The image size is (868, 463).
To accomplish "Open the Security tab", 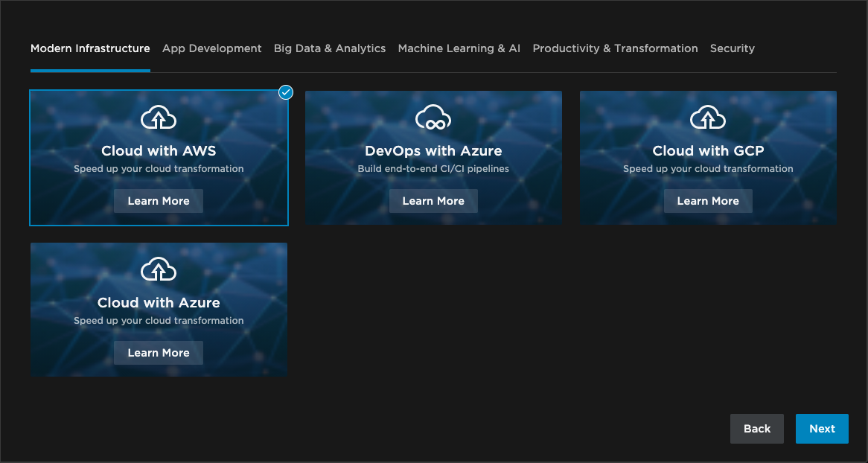I will click(733, 48).
